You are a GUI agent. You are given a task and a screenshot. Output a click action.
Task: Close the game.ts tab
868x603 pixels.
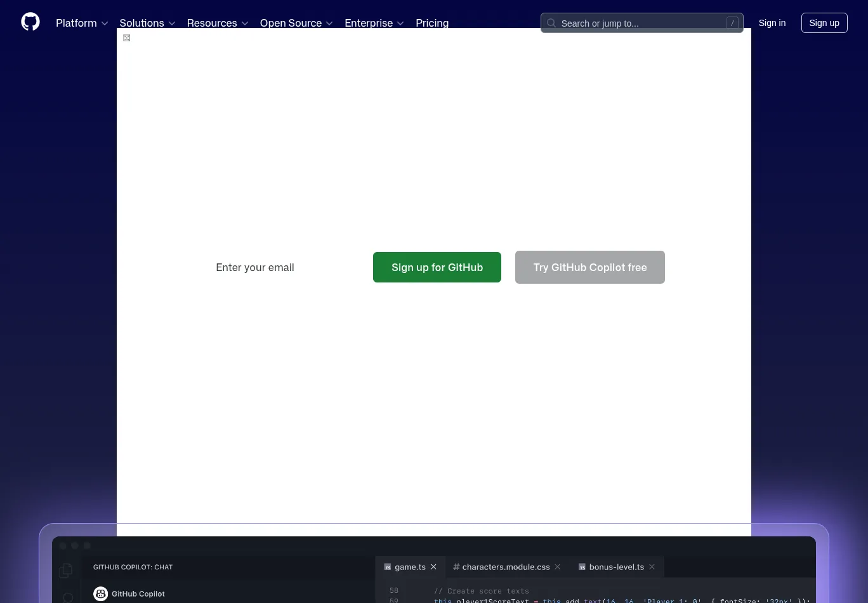[x=433, y=567]
